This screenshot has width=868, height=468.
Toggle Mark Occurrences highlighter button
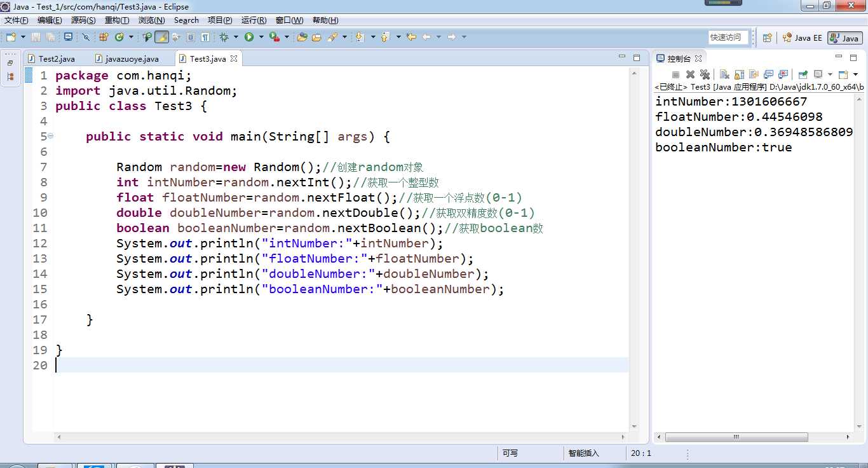[162, 37]
